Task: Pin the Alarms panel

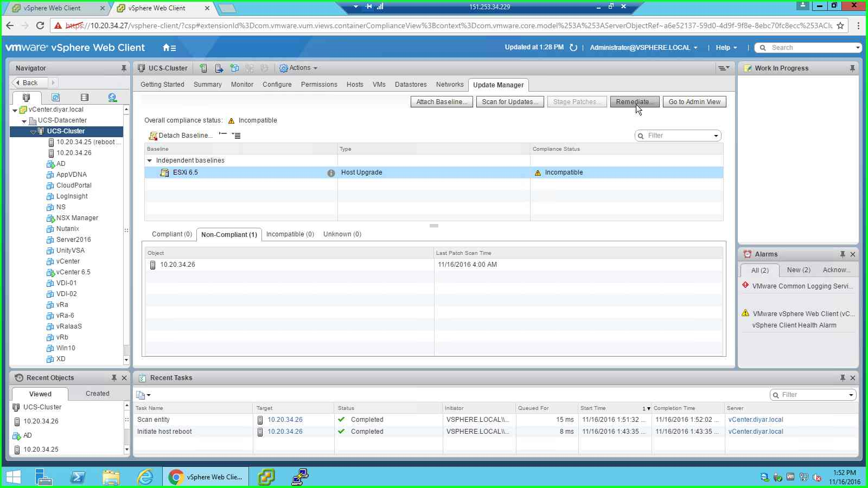Action: tap(843, 254)
